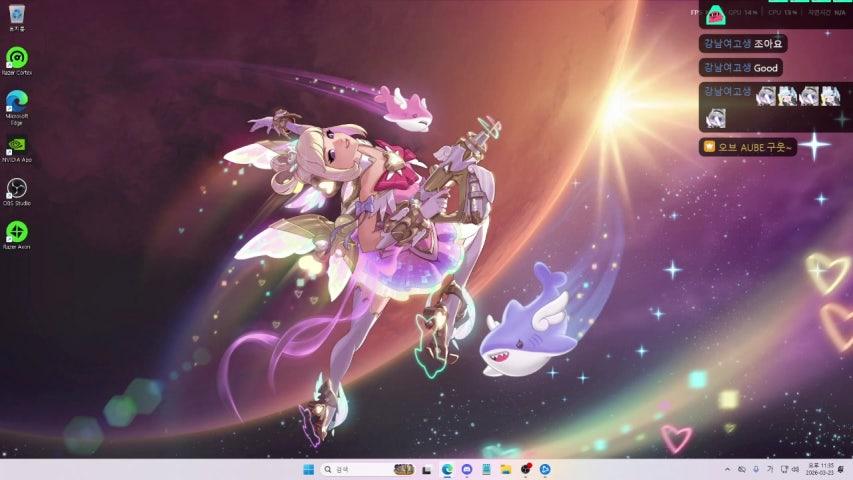Open File Explorer from the taskbar

506,469
